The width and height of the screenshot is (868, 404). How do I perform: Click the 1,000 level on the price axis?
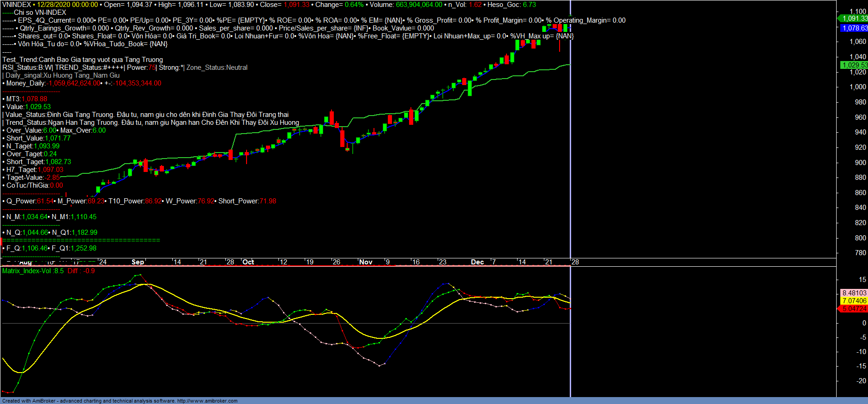click(x=858, y=87)
